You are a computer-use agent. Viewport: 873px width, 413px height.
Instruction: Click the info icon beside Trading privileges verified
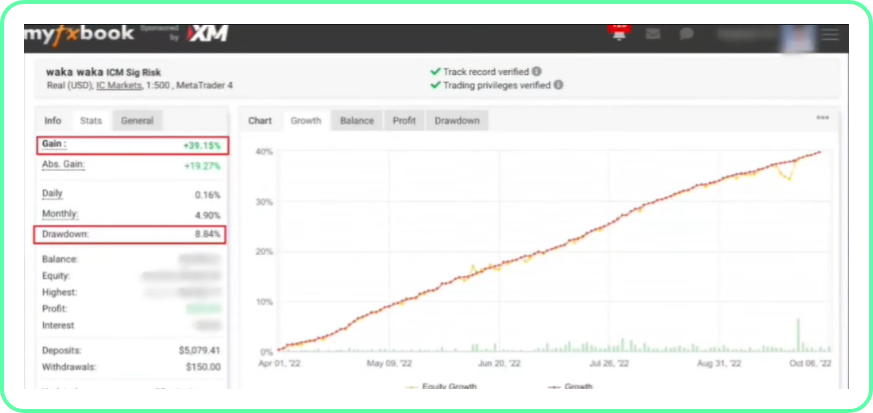point(558,85)
